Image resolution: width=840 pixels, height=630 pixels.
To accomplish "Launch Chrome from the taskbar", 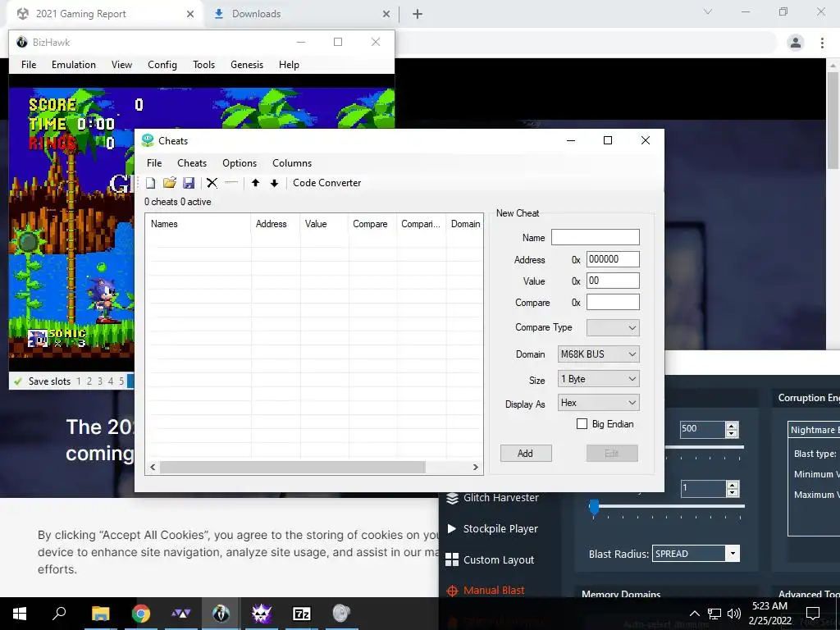I will [141, 614].
